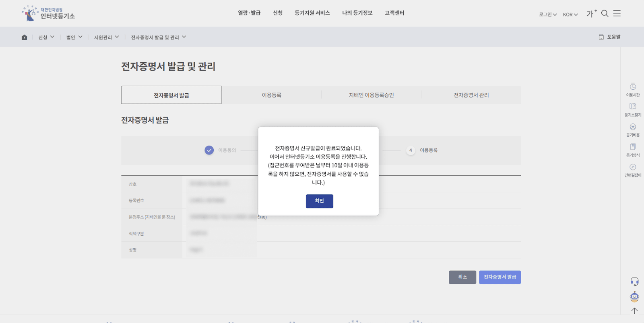
Task: Adjust font size with 가+ icon
Action: pos(591,13)
